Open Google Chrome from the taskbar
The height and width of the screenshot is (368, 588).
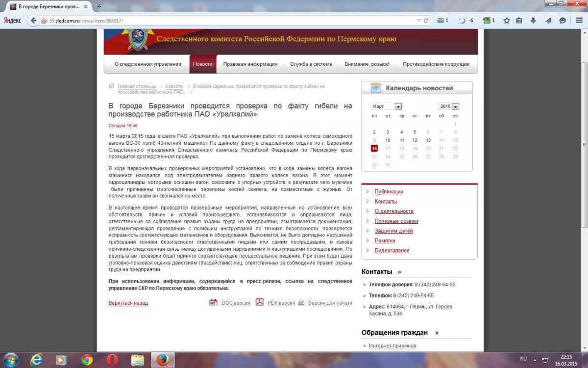pos(87,359)
